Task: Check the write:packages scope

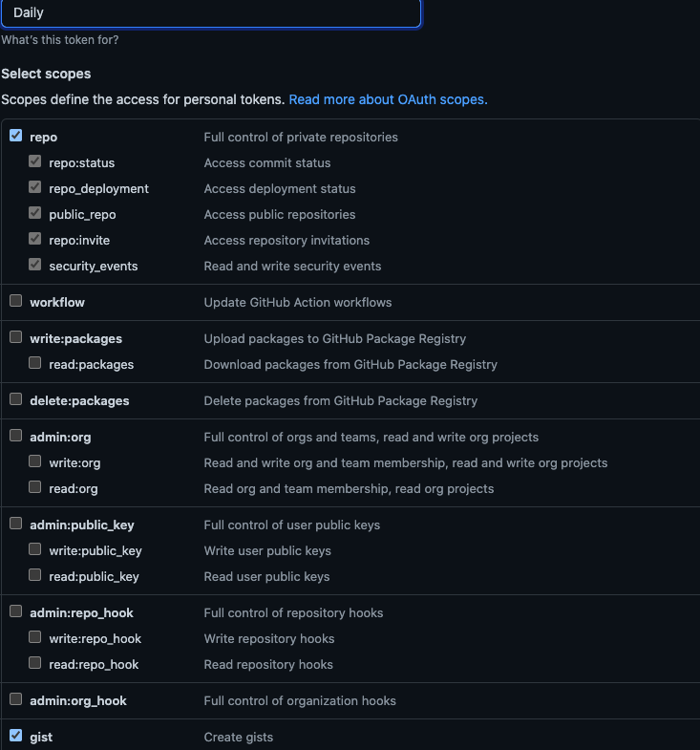Action: (x=16, y=337)
